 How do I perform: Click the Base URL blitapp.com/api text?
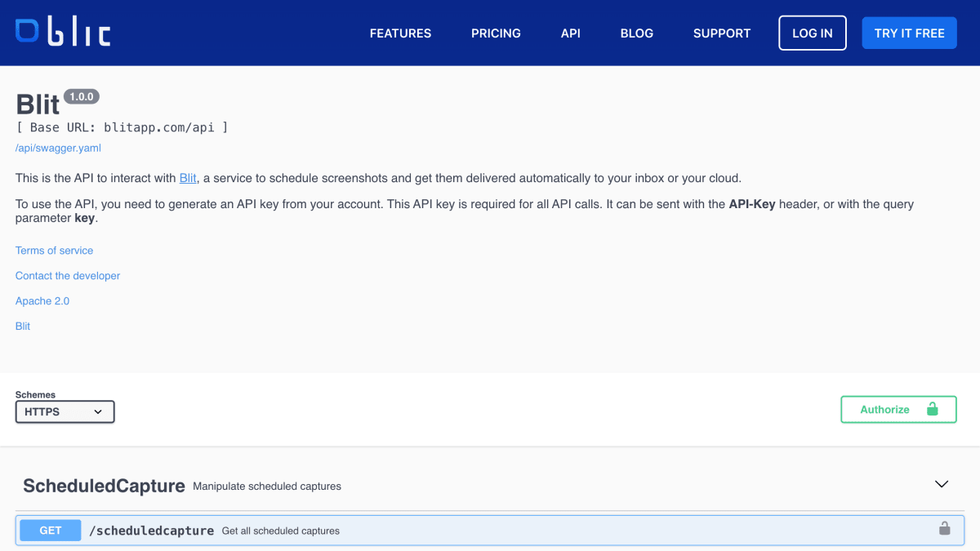(122, 127)
